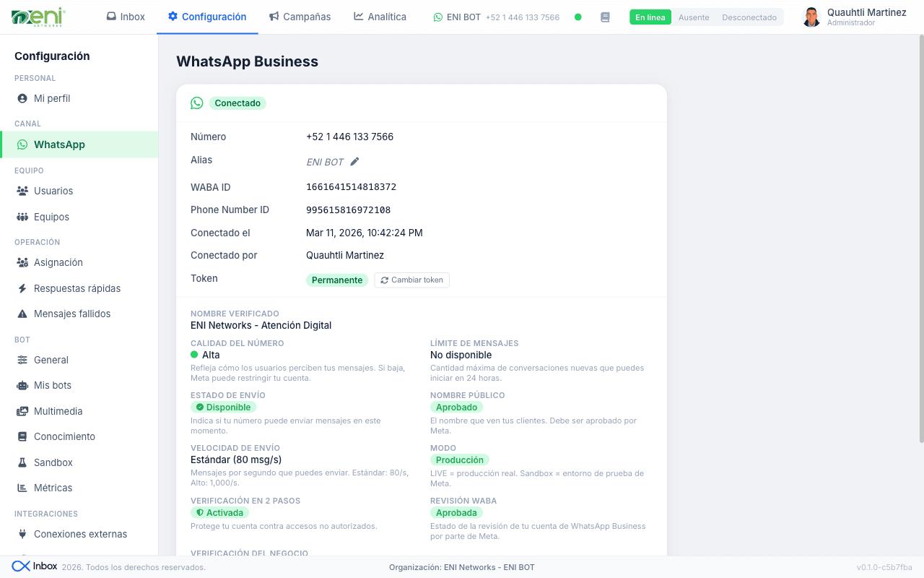Click the plug icon beside Conexiones externas
The height and width of the screenshot is (578, 924).
point(22,534)
